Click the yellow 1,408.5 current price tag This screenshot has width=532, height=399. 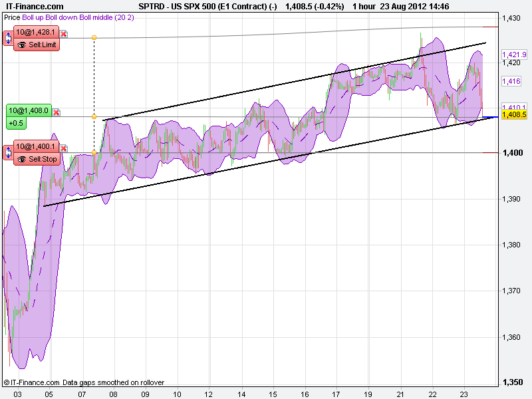(x=514, y=114)
